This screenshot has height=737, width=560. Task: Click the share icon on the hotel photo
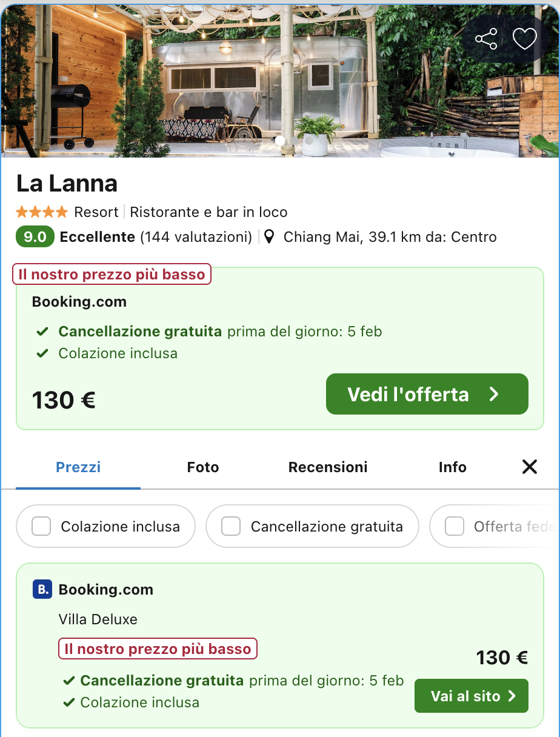coord(487,39)
